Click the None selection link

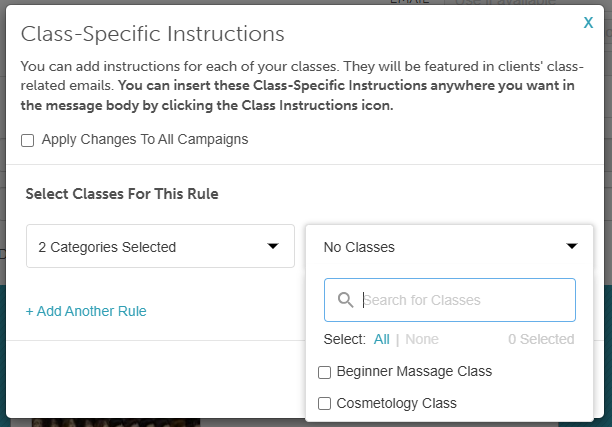point(422,339)
